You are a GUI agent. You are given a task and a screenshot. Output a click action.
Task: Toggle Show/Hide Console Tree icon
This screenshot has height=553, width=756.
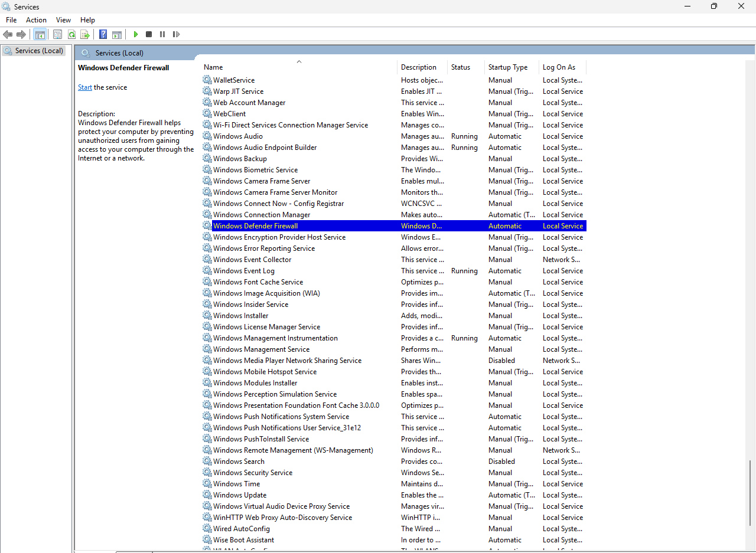click(x=40, y=34)
